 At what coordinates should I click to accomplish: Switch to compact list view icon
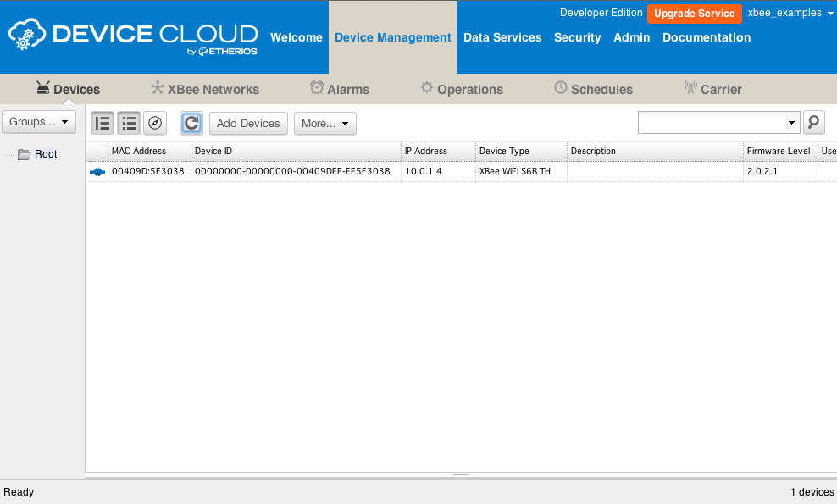click(x=129, y=124)
